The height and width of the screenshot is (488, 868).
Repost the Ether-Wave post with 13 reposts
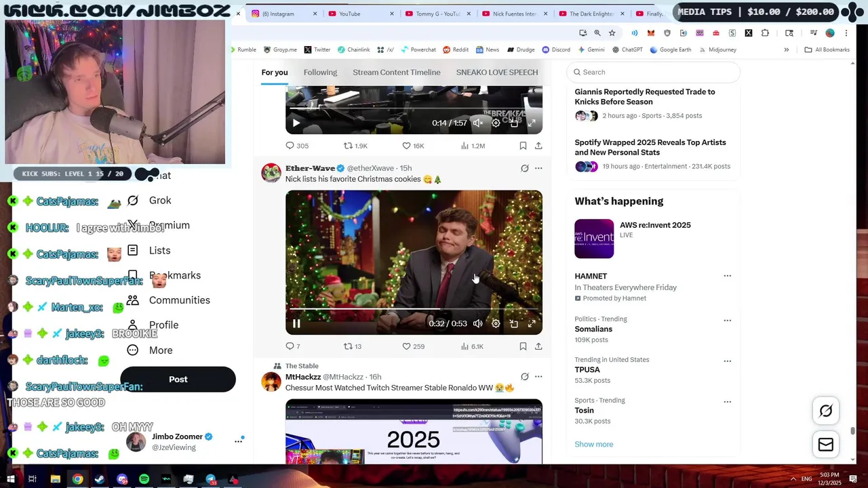point(353,346)
